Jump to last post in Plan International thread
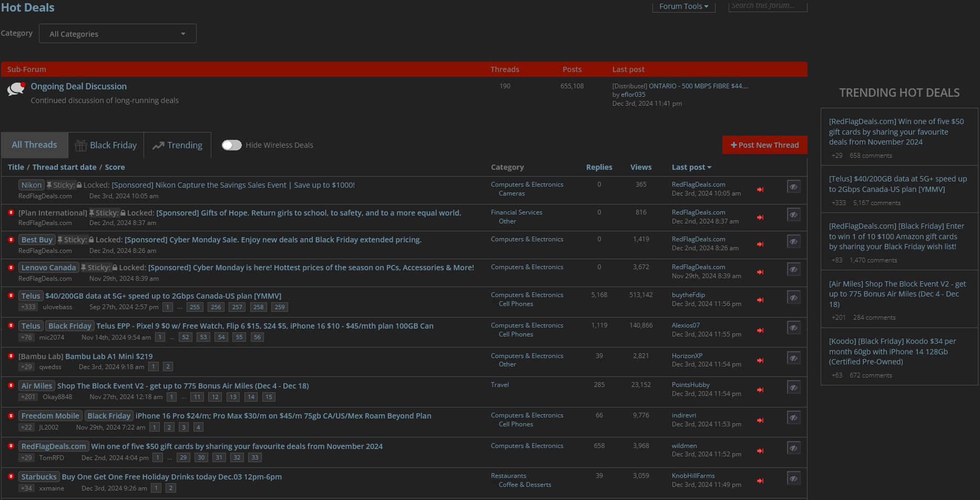980x500 pixels. tap(760, 218)
